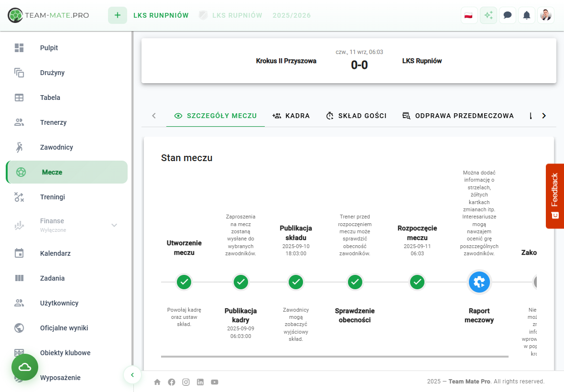The width and height of the screenshot is (564, 392).
Task: Open the AI sparkle assistant icon
Action: pos(488,15)
